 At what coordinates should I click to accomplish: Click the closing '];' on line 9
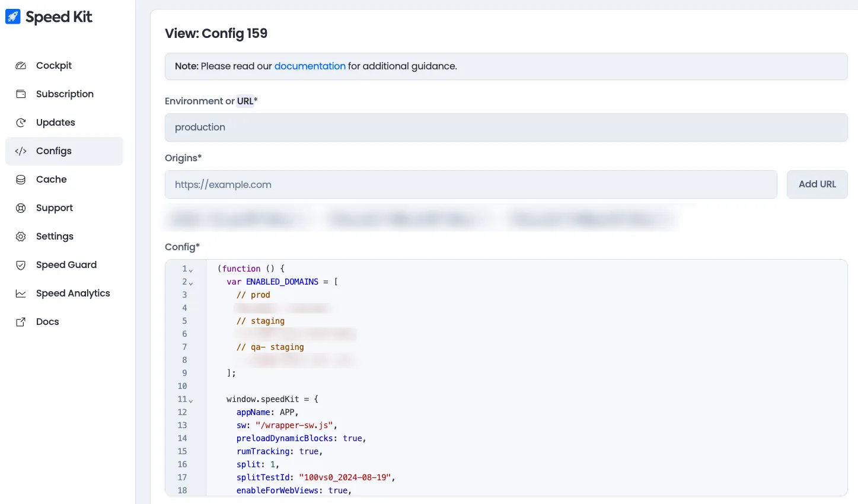(x=231, y=373)
